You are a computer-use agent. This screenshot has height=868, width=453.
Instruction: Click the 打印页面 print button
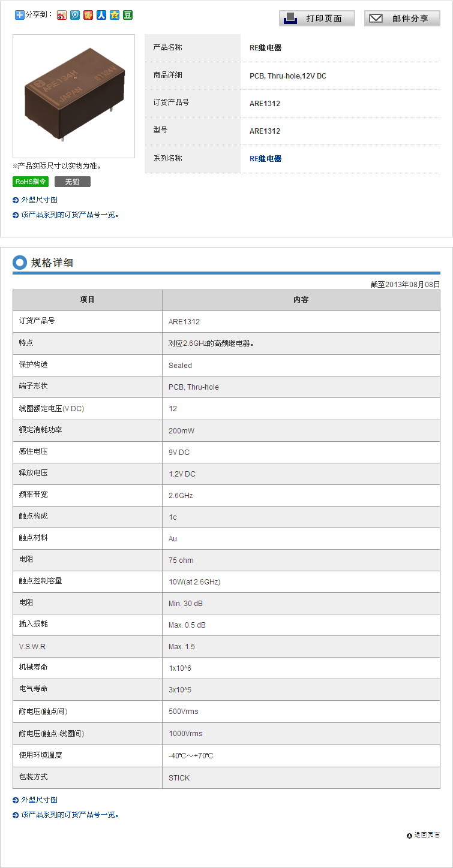(x=317, y=19)
